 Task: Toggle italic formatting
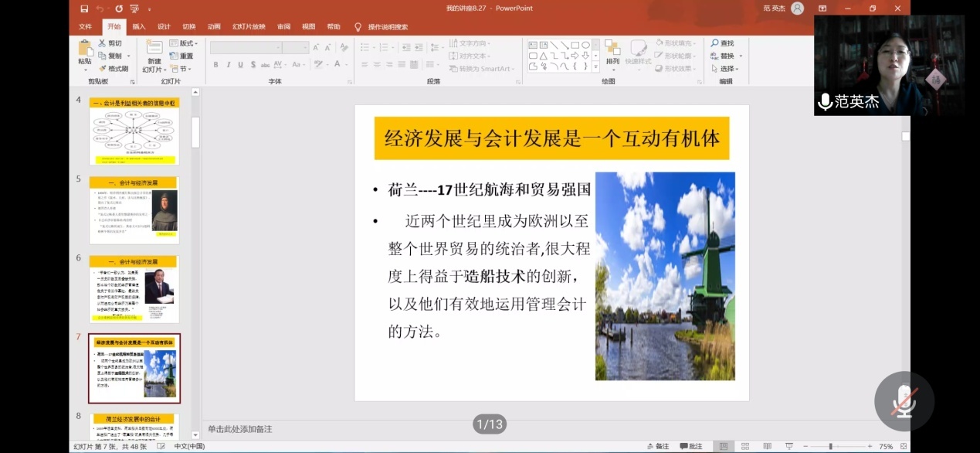pos(229,64)
